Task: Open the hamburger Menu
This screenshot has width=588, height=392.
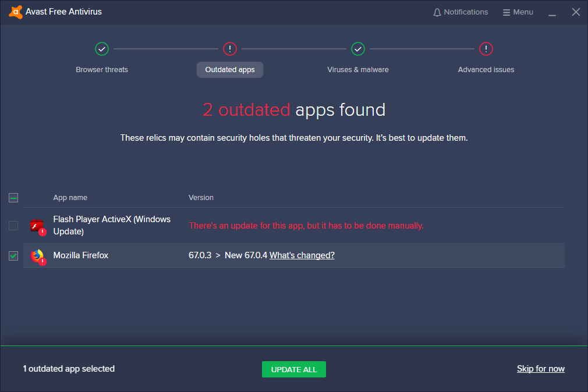Action: point(518,12)
